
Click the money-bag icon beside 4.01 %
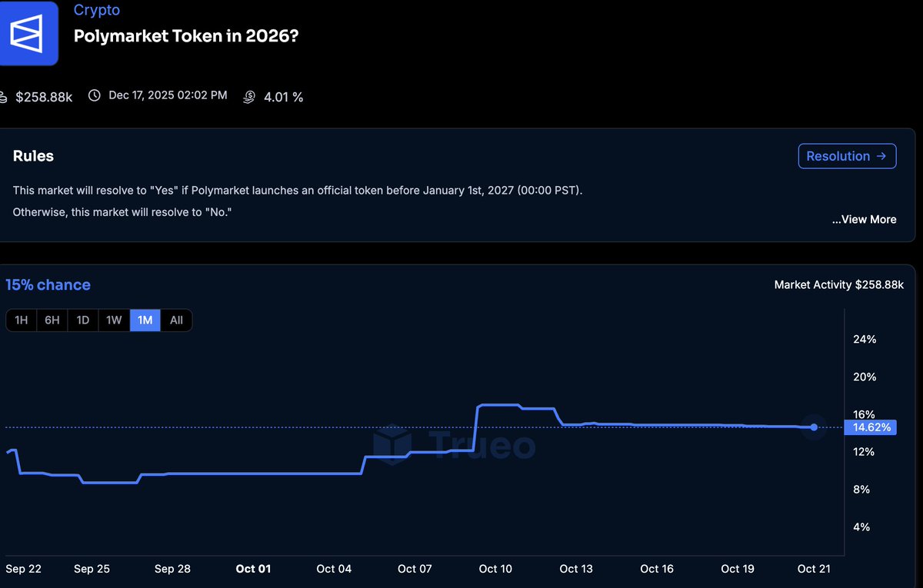pyautogui.click(x=249, y=97)
